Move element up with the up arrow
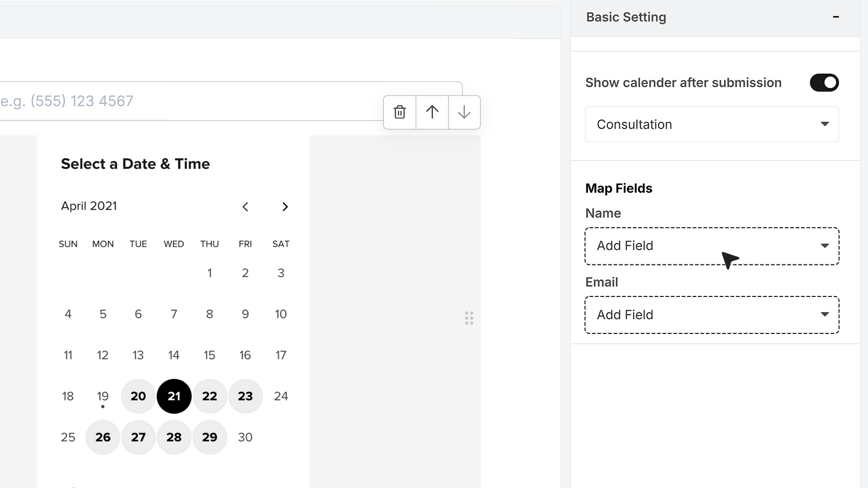The image size is (868, 488). (x=432, y=112)
